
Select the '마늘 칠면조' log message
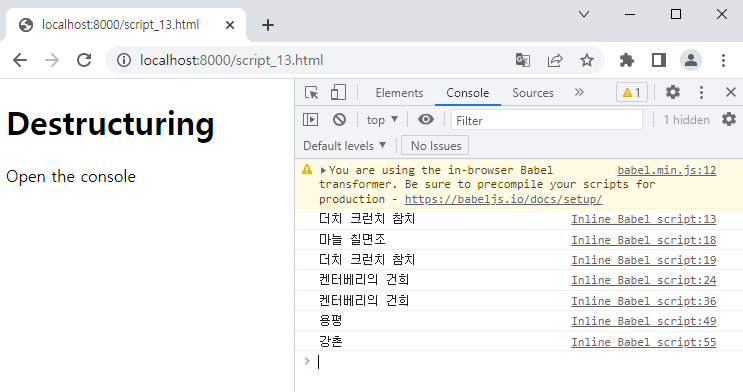(x=352, y=239)
